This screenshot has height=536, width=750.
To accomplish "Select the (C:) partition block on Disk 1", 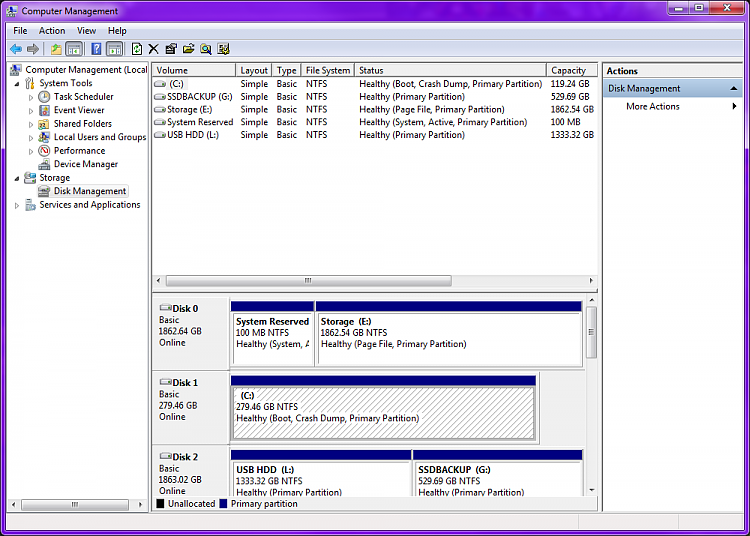I will (383, 408).
